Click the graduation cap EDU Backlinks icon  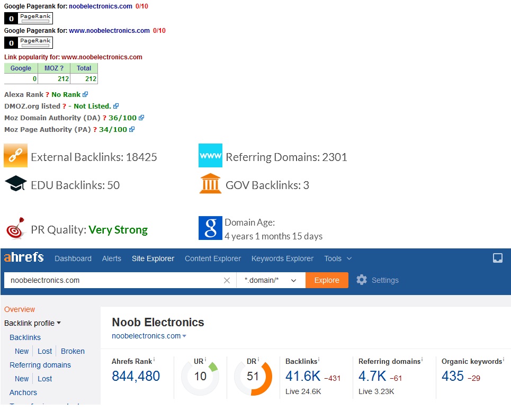(15, 184)
